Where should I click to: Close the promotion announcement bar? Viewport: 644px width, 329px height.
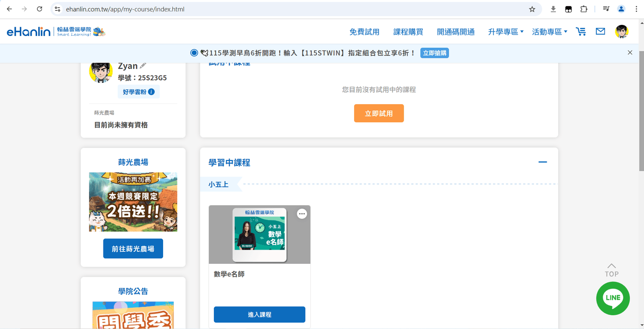tap(630, 53)
